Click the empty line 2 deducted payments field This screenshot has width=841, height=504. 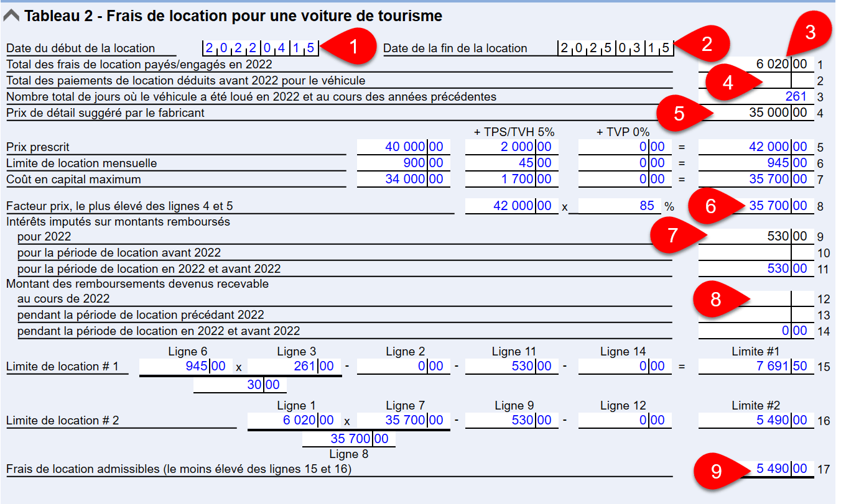[756, 80]
